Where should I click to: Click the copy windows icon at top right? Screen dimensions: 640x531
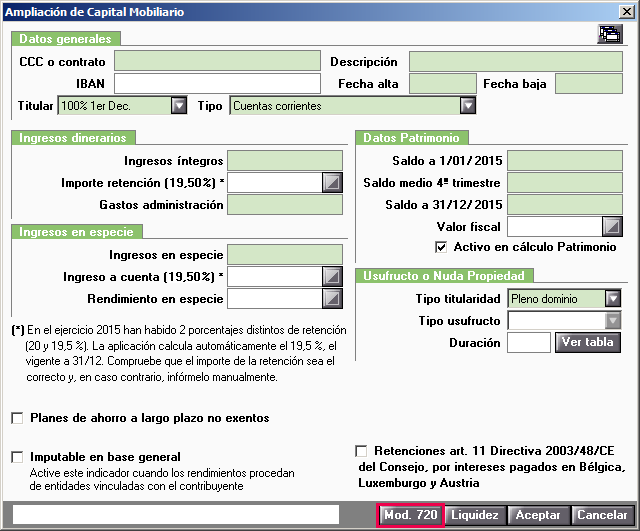point(608,34)
